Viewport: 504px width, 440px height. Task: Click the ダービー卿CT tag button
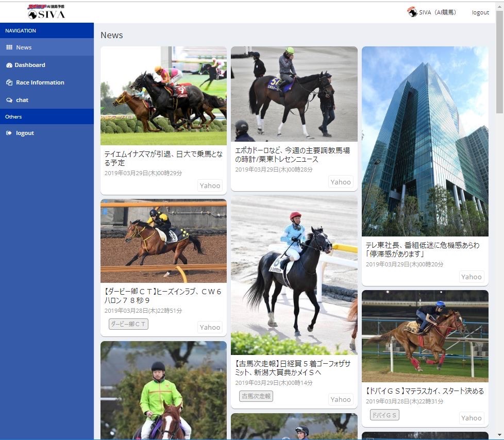[x=128, y=324]
